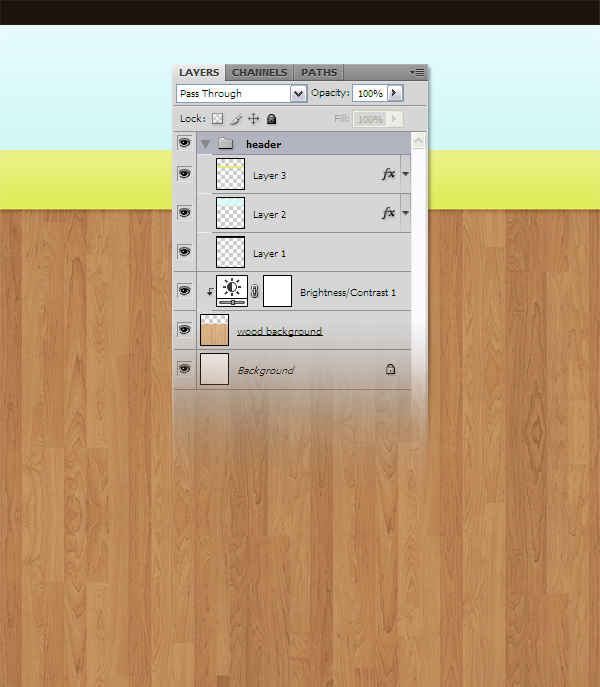Click Layer 3 fx effects icon
Screen dimensions: 600x687
(388, 174)
